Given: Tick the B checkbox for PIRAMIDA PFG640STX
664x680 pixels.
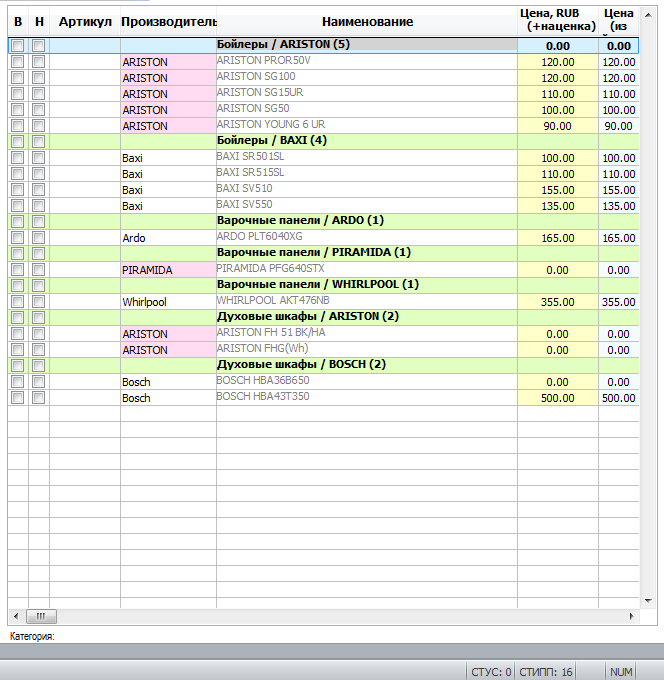Looking at the screenshot, I should coord(18,270).
